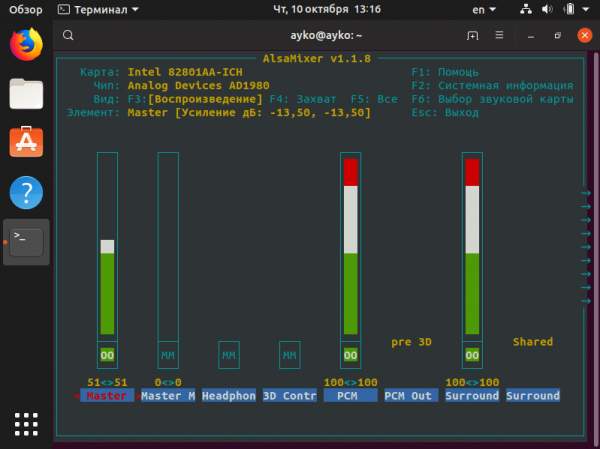
Task: Click the terminal window scrollbar
Action: coord(596,247)
